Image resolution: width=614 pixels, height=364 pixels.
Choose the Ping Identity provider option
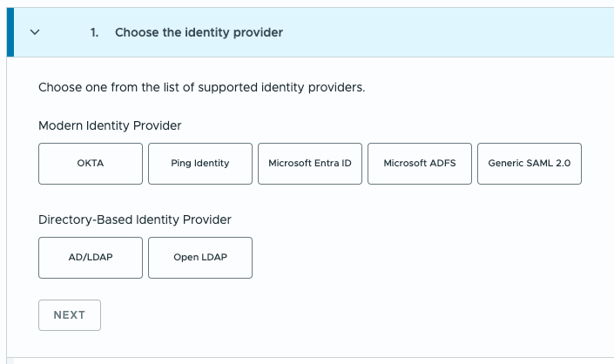[200, 164]
